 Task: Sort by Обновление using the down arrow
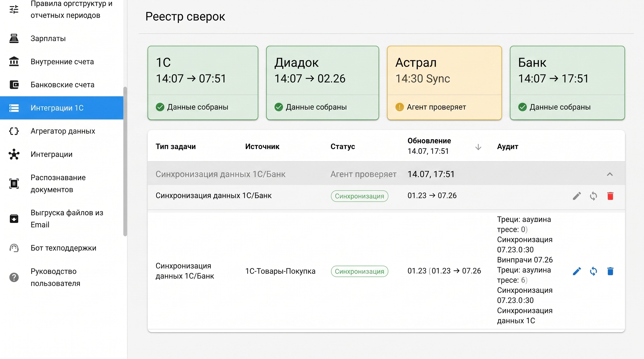pyautogui.click(x=478, y=147)
